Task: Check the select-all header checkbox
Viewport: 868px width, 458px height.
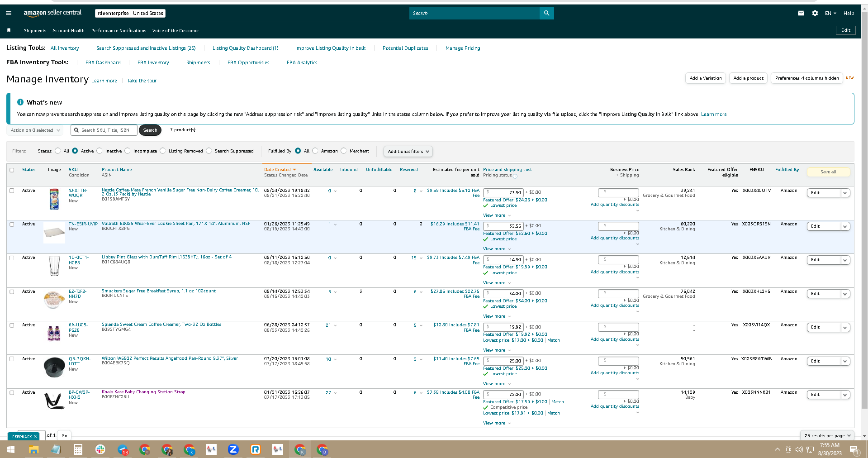Action: [x=12, y=170]
